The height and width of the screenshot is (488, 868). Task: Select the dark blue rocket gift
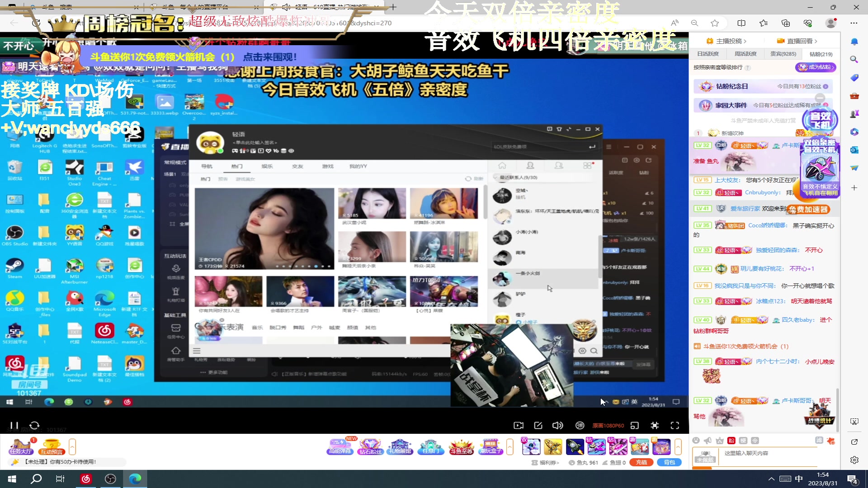click(x=575, y=447)
